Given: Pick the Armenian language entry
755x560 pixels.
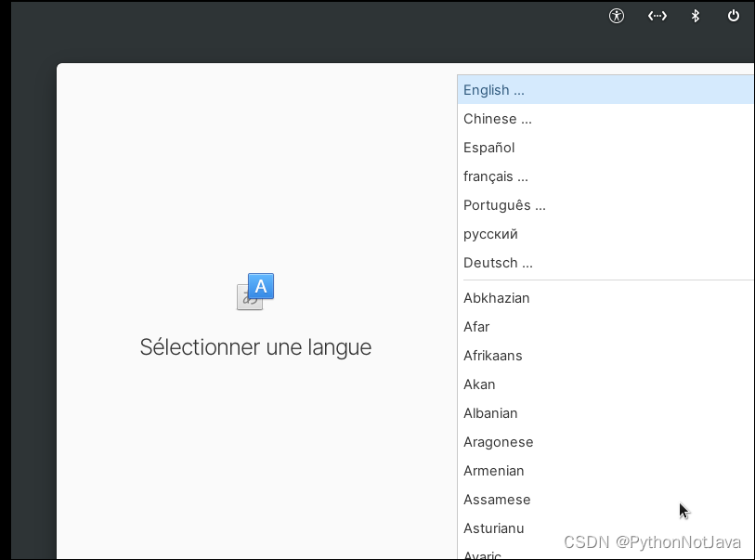Looking at the screenshot, I should [x=605, y=471].
